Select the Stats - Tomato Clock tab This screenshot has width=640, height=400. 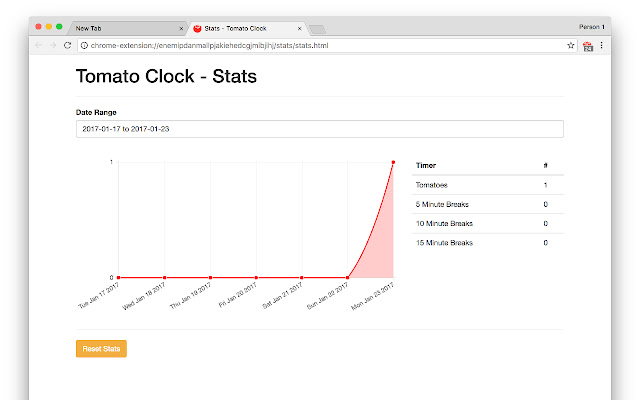(247, 28)
